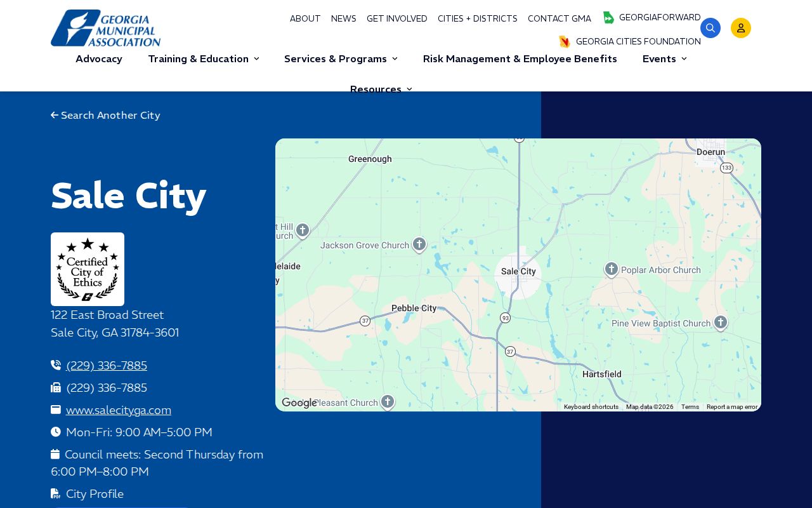812x508 pixels.
Task: Select Poplar Arbor Church map marker
Action: click(612, 269)
